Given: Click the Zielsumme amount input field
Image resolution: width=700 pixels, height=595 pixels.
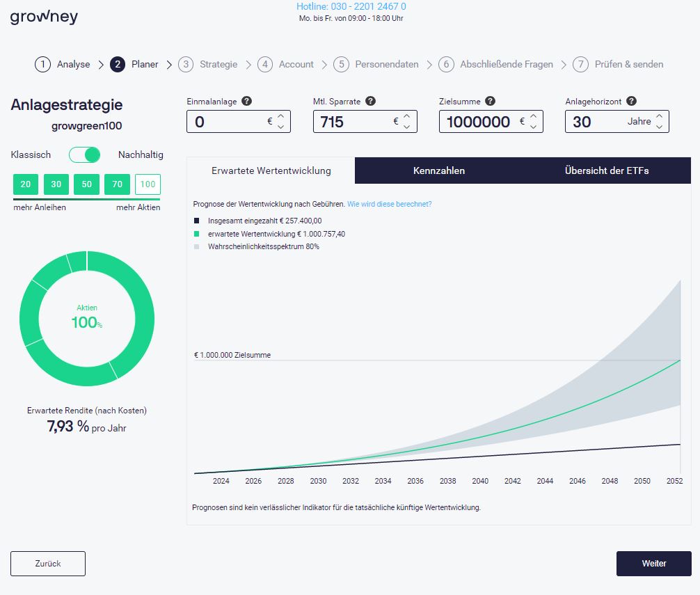Looking at the screenshot, I should 479,122.
